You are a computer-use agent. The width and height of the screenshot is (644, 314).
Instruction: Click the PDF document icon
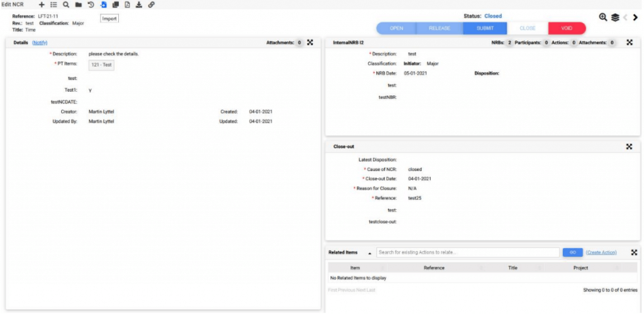(x=127, y=4)
